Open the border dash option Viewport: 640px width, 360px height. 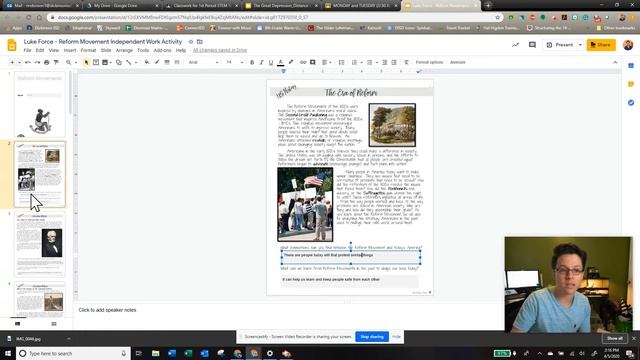[x=177, y=62]
